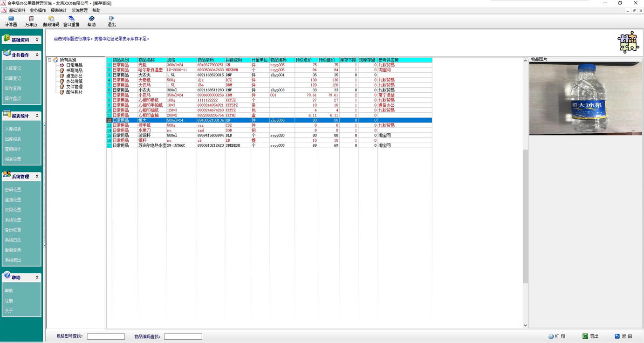The image size is (644, 343).
Task: Select 库存盘点 in the sidebar
Action: pos(13,99)
